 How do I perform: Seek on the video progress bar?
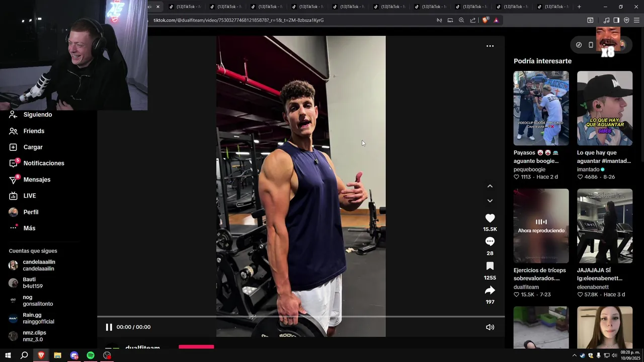coord(301,317)
